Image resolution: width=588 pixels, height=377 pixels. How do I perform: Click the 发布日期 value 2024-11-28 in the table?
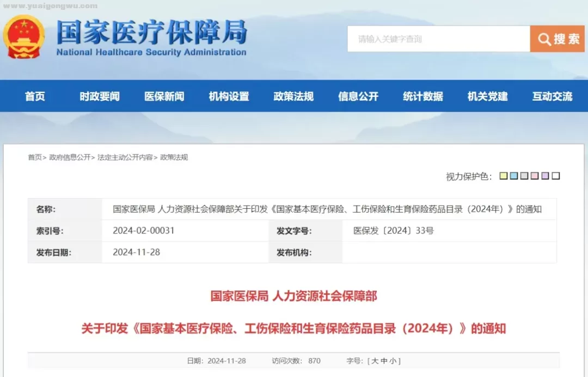point(137,252)
